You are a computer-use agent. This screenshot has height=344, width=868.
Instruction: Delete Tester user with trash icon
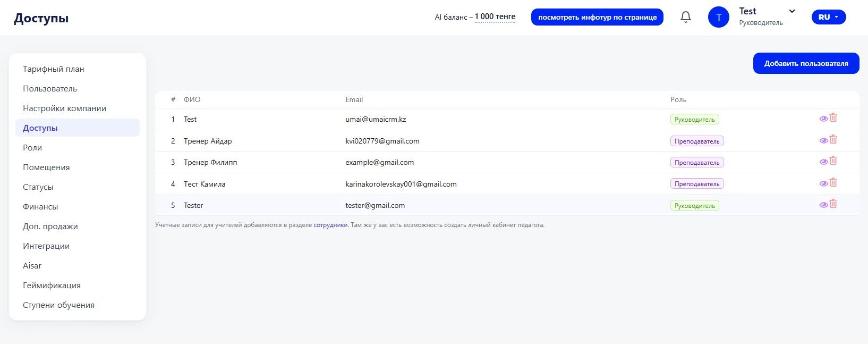tap(833, 204)
